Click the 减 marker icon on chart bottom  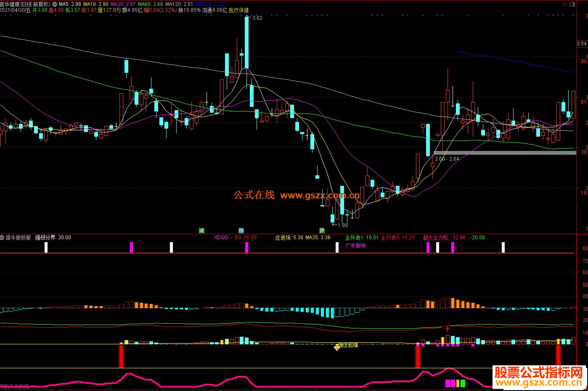tap(201, 230)
